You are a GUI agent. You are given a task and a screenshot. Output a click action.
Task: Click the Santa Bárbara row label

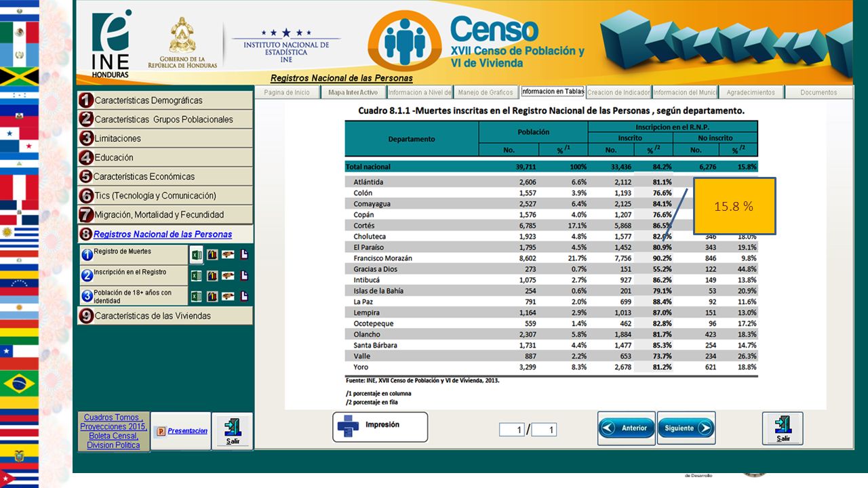coord(374,345)
